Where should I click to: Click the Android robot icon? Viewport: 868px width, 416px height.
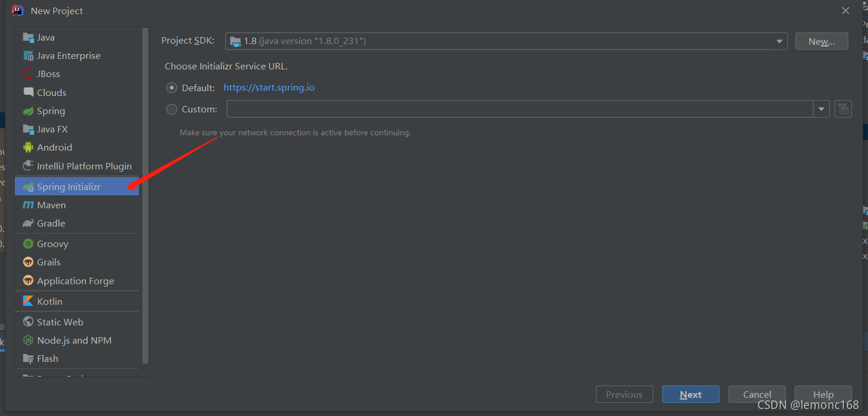28,148
